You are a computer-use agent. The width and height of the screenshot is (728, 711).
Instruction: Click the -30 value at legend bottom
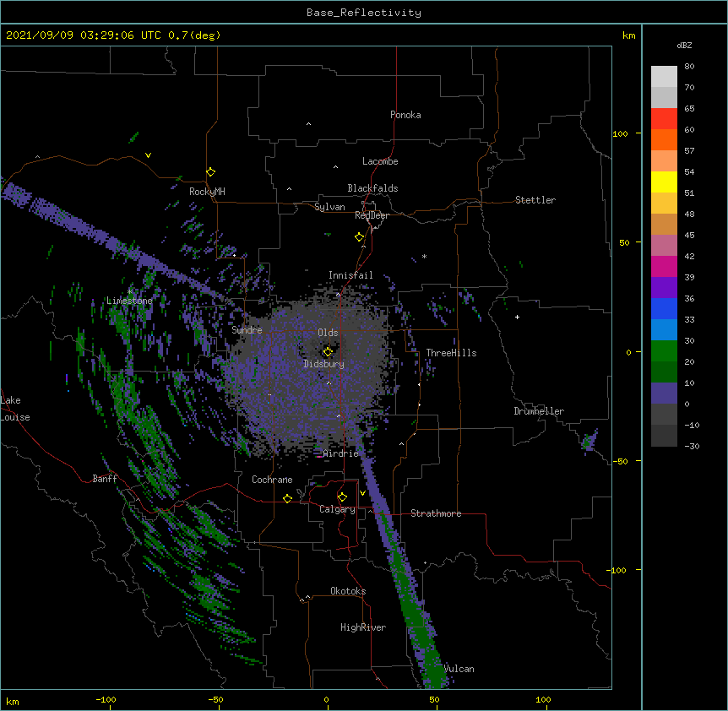tap(692, 446)
